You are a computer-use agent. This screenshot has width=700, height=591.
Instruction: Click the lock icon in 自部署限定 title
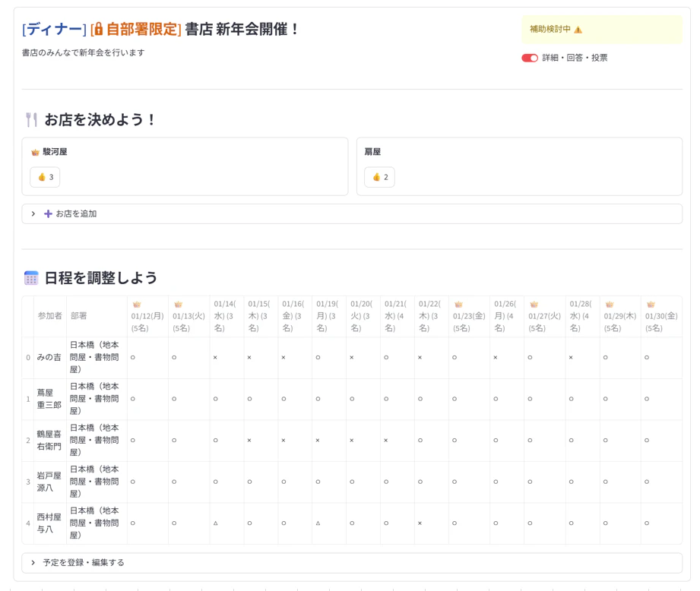point(98,30)
